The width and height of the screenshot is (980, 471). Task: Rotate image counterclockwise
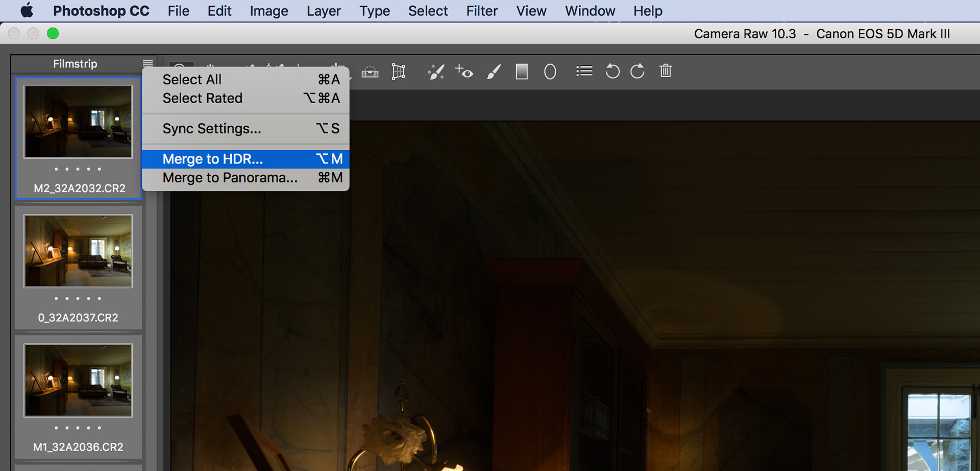click(612, 71)
